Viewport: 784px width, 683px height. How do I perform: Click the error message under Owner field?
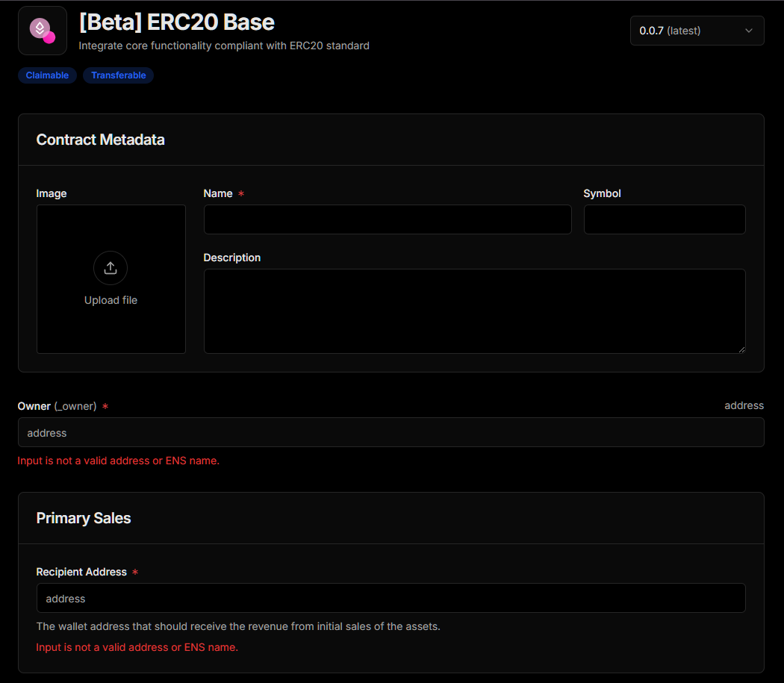pyautogui.click(x=118, y=461)
